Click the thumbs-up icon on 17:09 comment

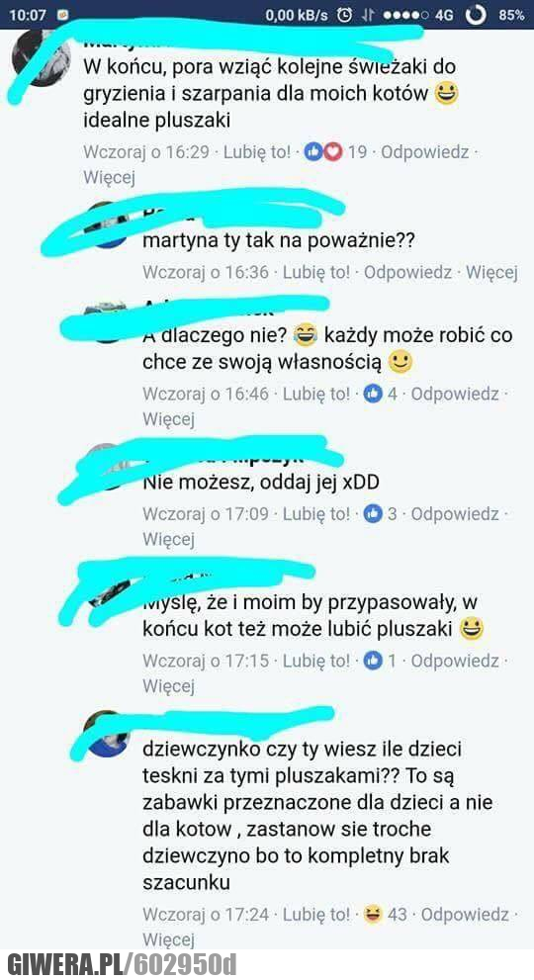[x=373, y=514]
